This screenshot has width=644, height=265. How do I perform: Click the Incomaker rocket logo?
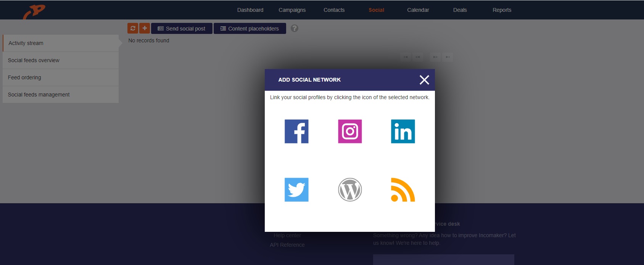34,11
